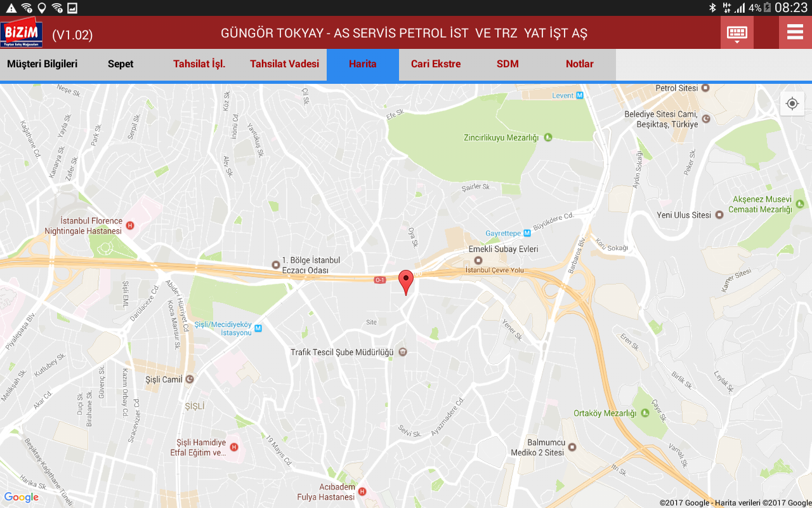Viewport: 812px width, 508px height.
Task: Tap Istanbul Florence Nightingale hospital marker
Action: click(x=130, y=225)
